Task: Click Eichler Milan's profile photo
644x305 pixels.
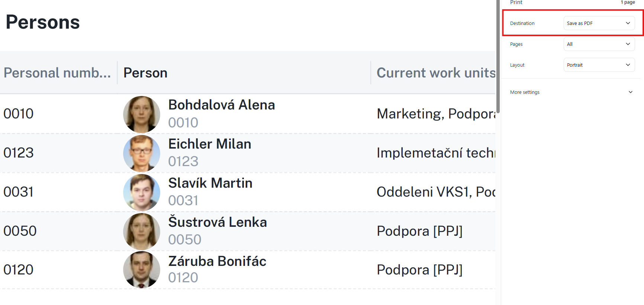Action: [142, 153]
